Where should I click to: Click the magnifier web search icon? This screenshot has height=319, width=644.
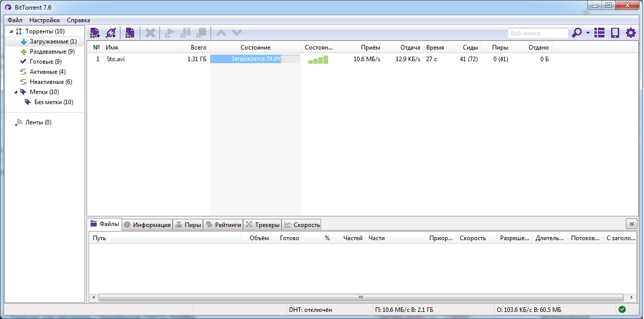pyautogui.click(x=576, y=33)
